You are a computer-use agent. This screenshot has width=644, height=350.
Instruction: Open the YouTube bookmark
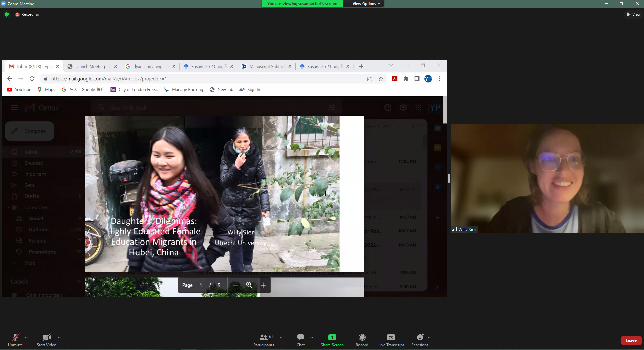tap(19, 90)
